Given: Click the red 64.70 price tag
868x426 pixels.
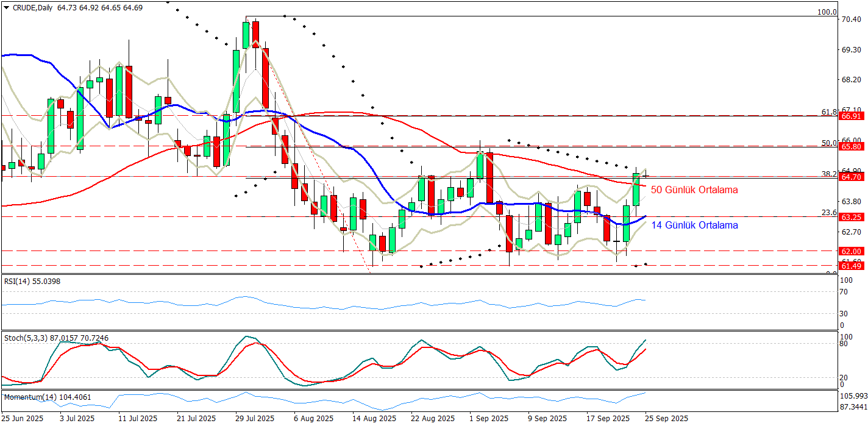Looking at the screenshot, I should pyautogui.click(x=850, y=177).
